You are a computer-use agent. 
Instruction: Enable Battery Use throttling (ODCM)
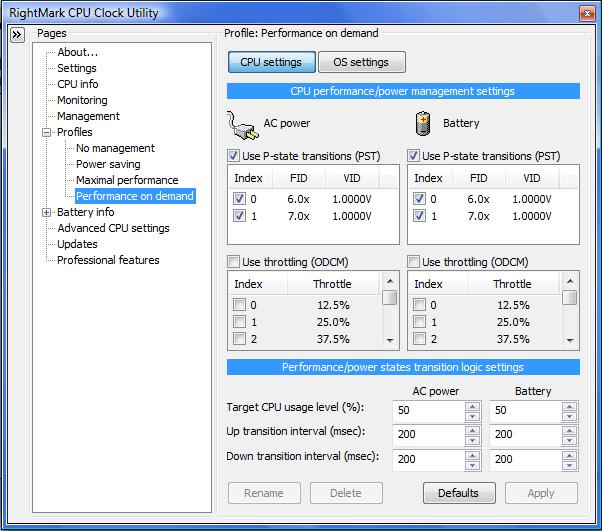click(413, 262)
